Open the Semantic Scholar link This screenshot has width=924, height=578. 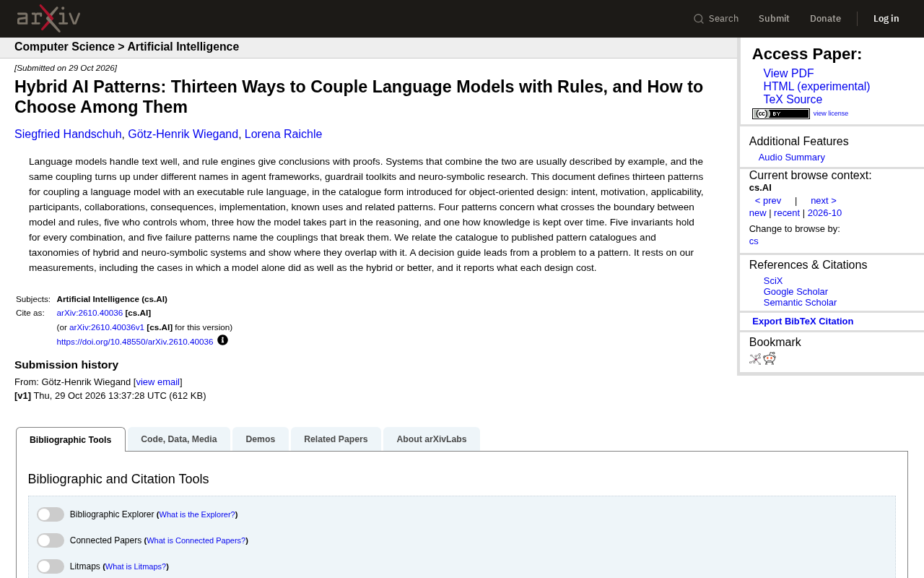point(800,303)
